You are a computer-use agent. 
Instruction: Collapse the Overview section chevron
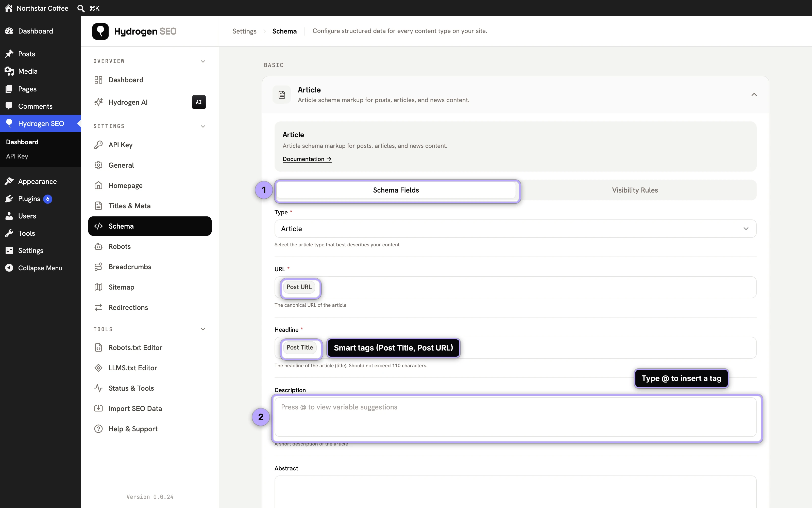click(x=203, y=61)
